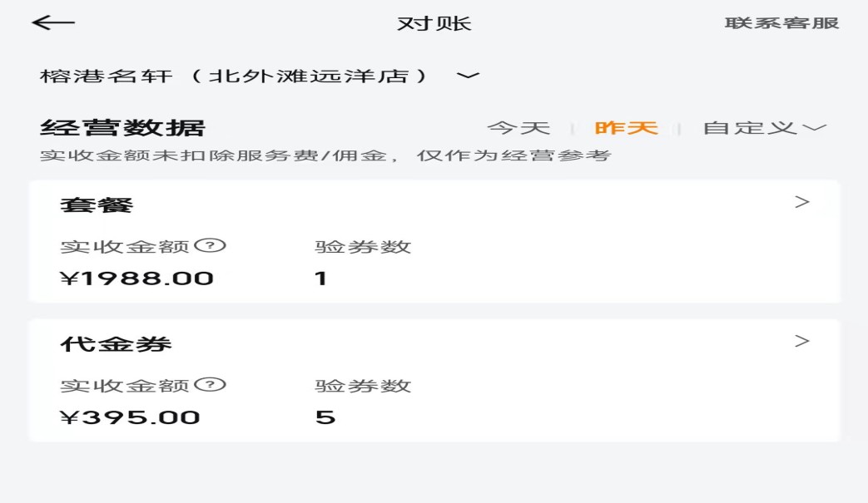Click the 套餐 card title
Viewport: 868px width, 503px height.
97,205
